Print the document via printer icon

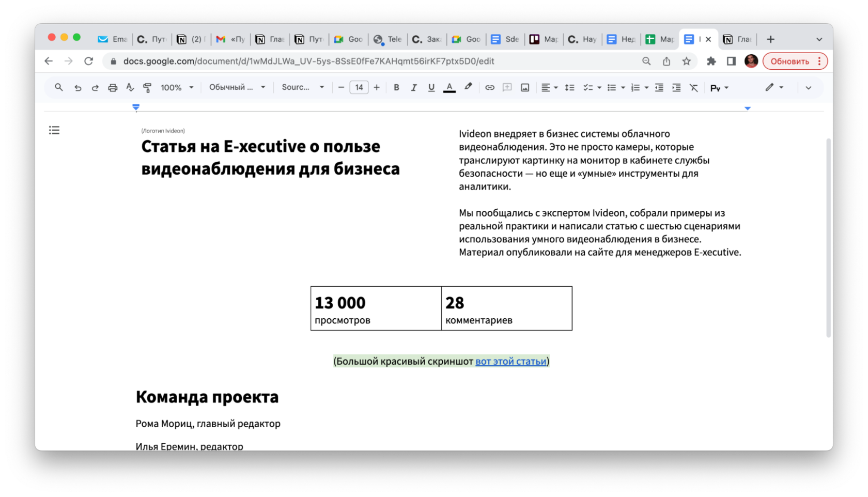pyautogui.click(x=113, y=88)
